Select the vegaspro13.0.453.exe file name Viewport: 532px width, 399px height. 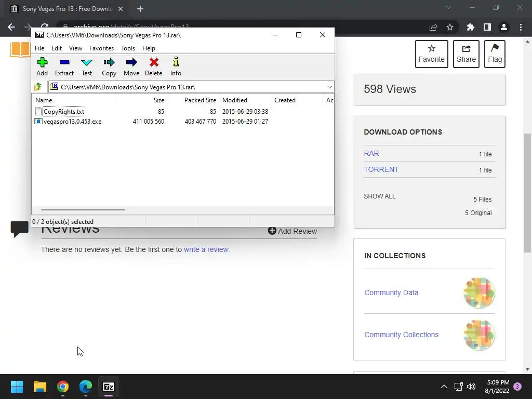tap(72, 121)
